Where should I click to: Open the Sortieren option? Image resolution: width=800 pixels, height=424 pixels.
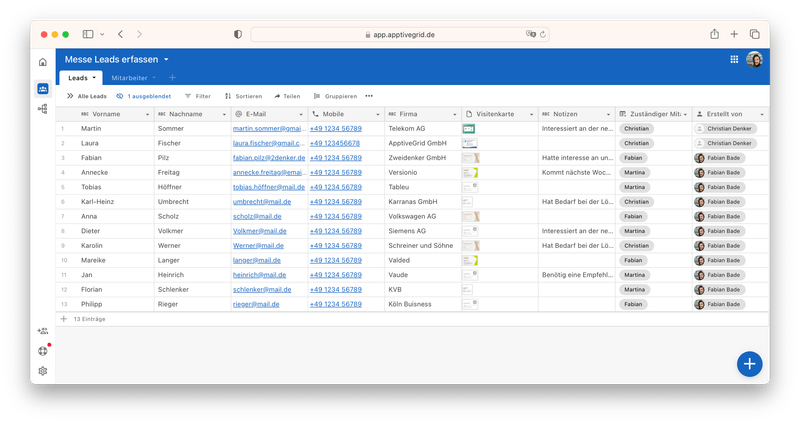(x=243, y=96)
